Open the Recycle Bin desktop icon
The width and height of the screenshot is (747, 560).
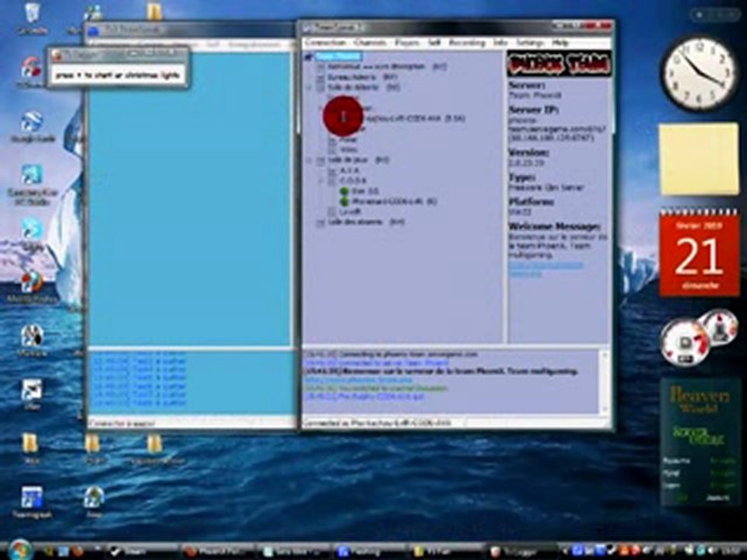tap(31, 18)
